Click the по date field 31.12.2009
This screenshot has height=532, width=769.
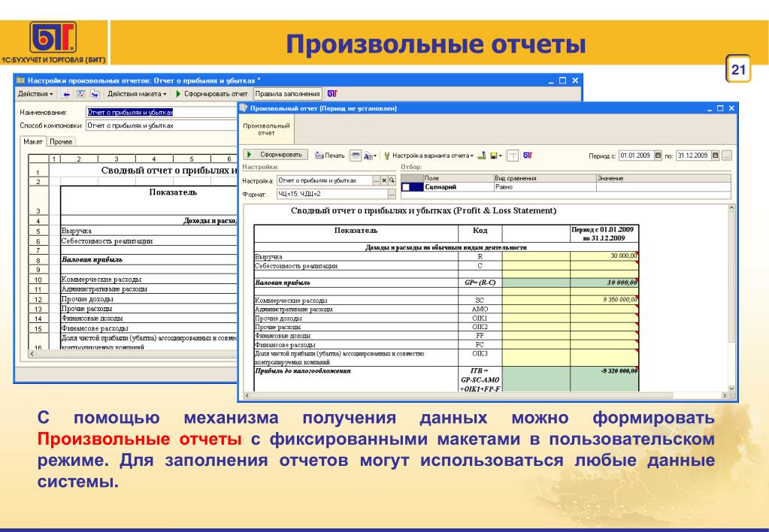694,156
